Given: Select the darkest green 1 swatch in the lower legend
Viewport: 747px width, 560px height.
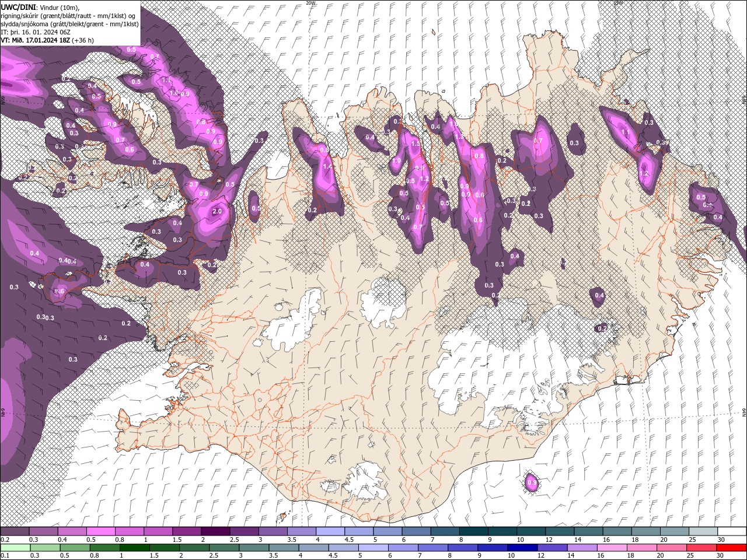Looking at the screenshot, I should pyautogui.click(x=135, y=547).
